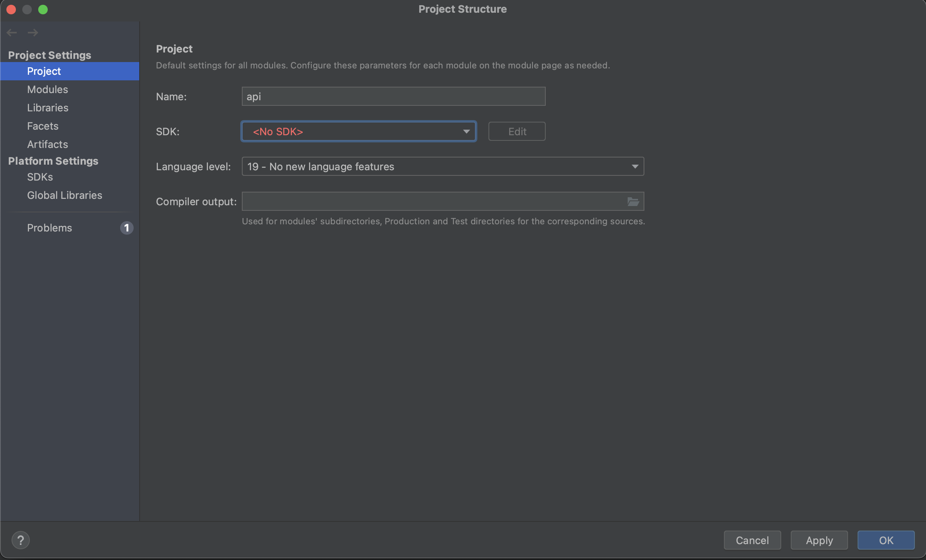926x560 pixels.
Task: Click the Problems count badge
Action: pyautogui.click(x=126, y=228)
